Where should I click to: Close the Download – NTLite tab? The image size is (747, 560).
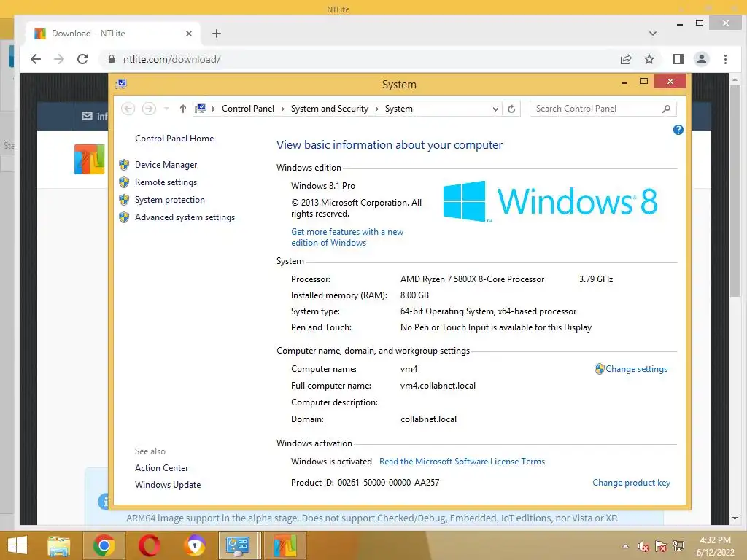(189, 34)
